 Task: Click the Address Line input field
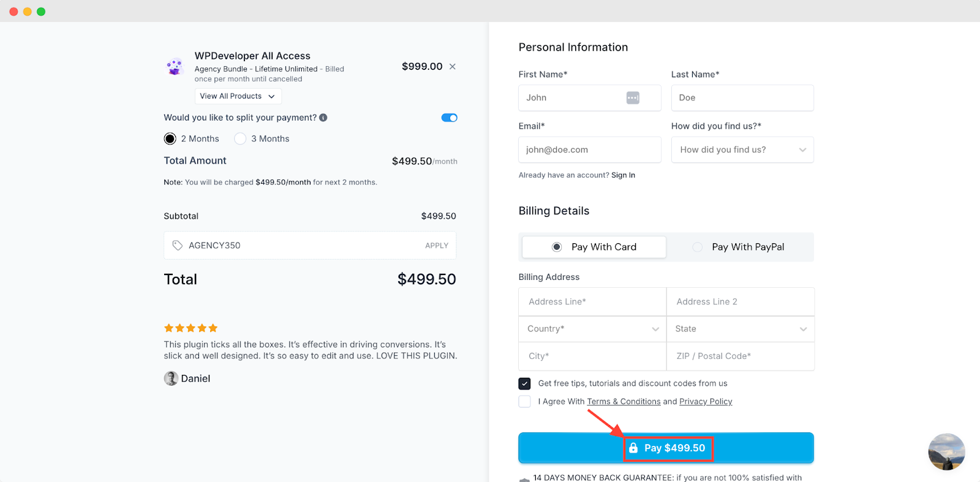pyautogui.click(x=592, y=302)
